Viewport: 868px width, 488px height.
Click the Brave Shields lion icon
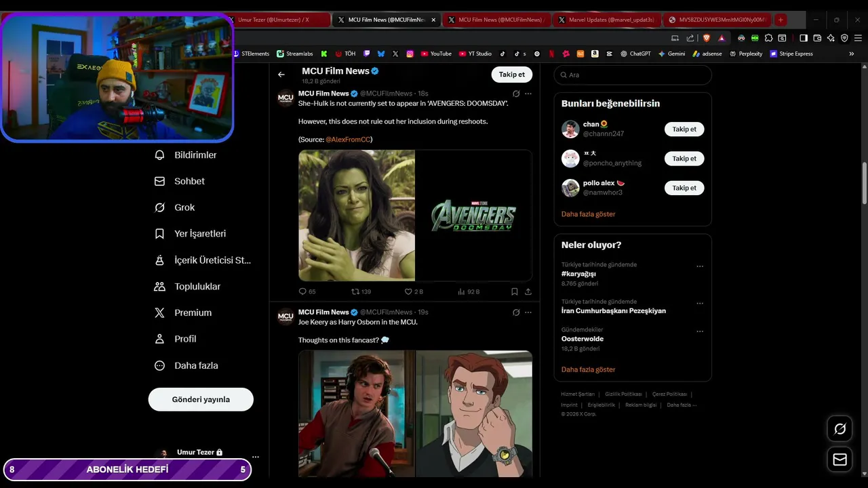(x=707, y=38)
